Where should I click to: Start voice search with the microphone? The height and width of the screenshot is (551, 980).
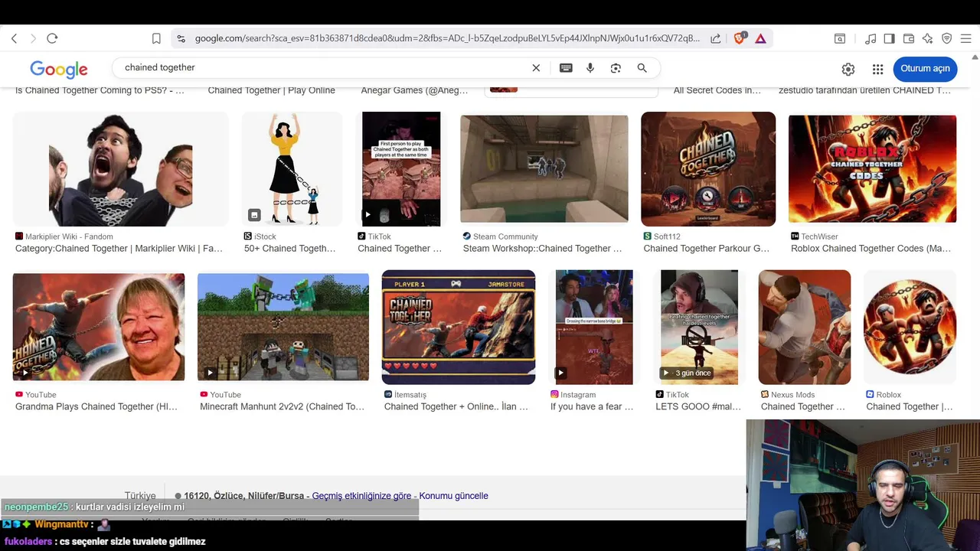tap(590, 68)
